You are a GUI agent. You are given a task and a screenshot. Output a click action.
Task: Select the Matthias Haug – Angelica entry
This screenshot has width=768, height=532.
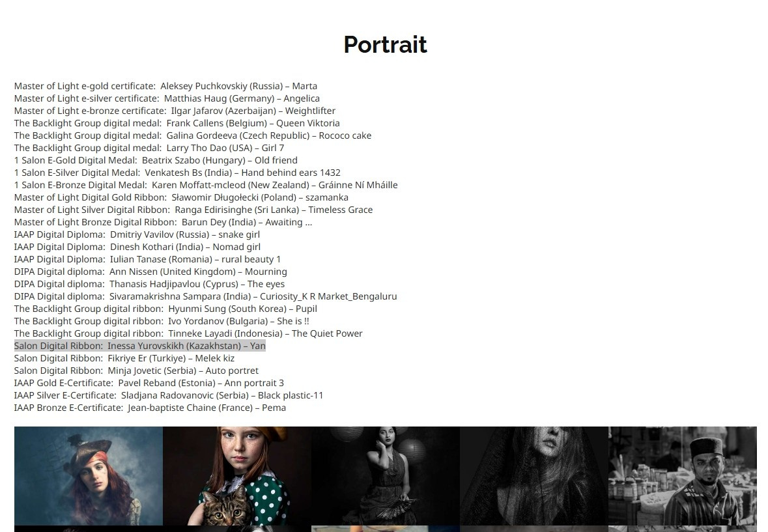click(167, 98)
